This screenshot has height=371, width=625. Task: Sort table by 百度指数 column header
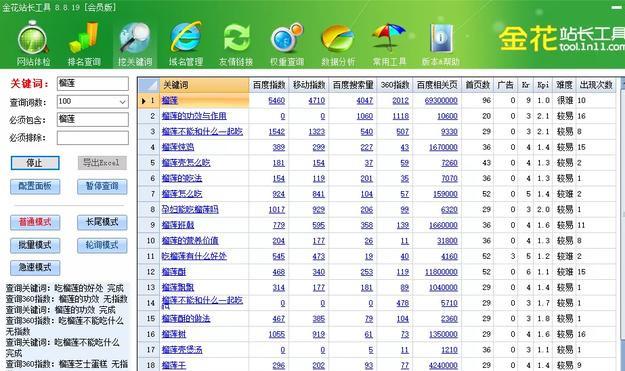click(269, 85)
